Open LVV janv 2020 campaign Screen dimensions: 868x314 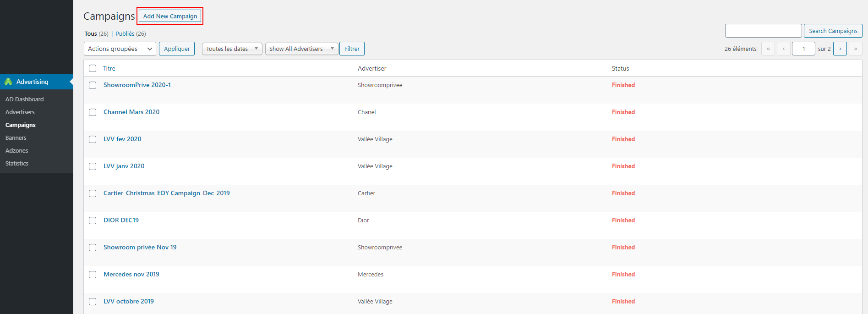coord(124,166)
